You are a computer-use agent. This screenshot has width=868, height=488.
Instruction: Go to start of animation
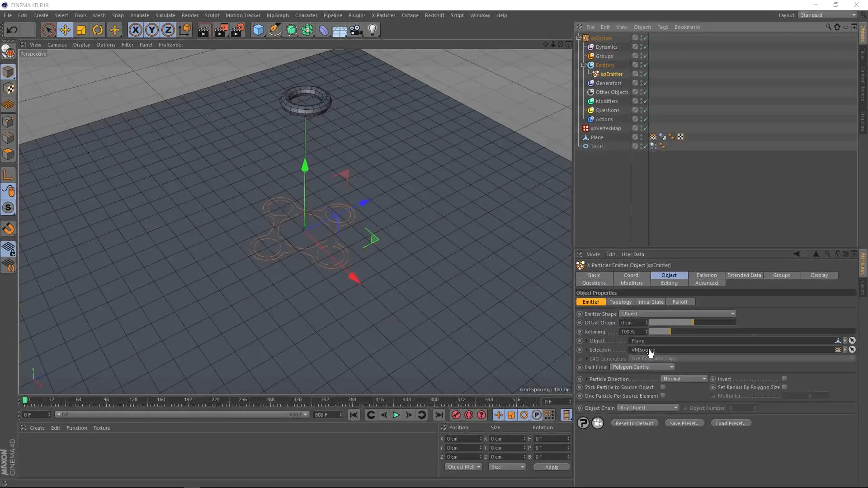tap(354, 415)
